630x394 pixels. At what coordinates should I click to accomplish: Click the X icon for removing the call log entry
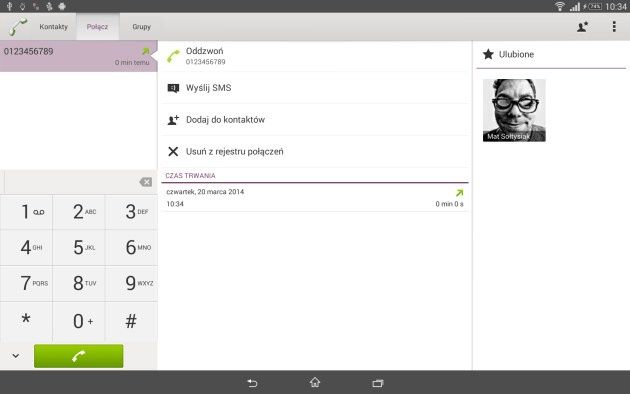click(x=173, y=151)
